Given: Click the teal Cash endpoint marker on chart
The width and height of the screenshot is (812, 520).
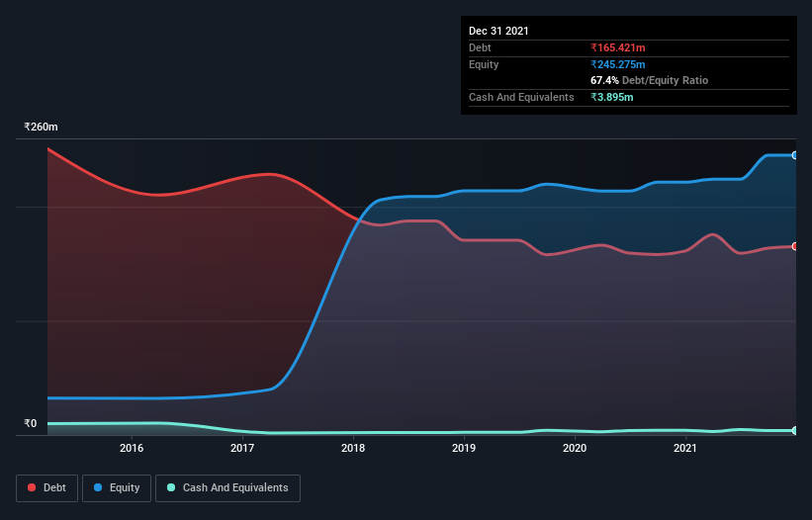Looking at the screenshot, I should (x=795, y=430).
